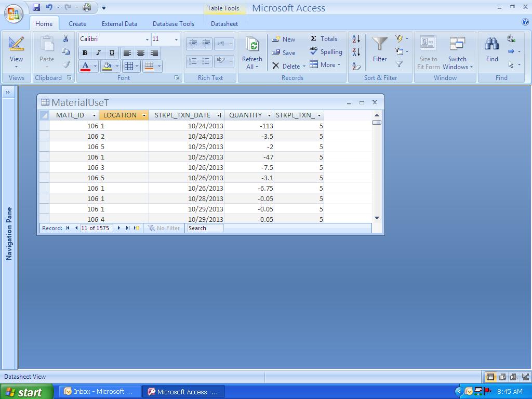Sort descending with the Z-A icon
Screen dimensions: 532x399
(x=356, y=52)
